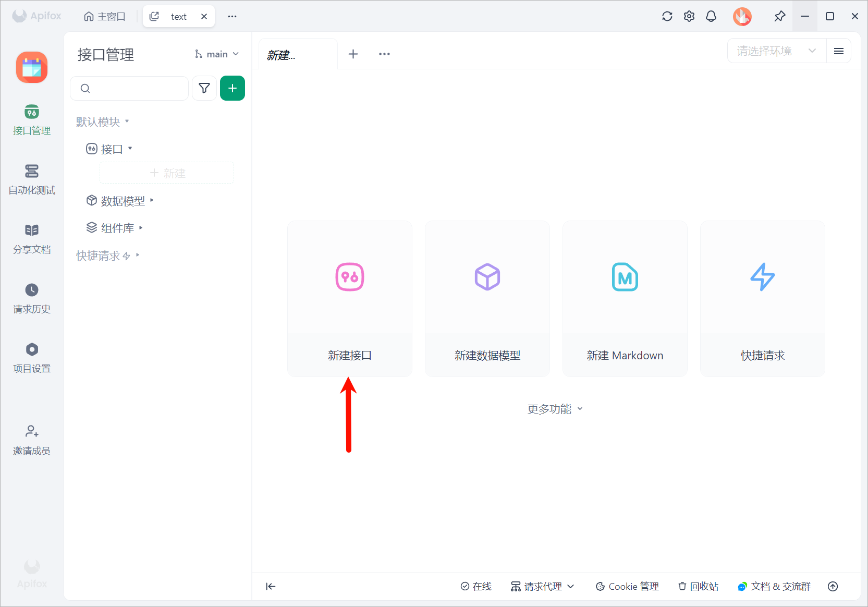Image resolution: width=868 pixels, height=607 pixels.
Task: Click 邀请成员 in the sidebar
Action: pyautogui.click(x=31, y=440)
